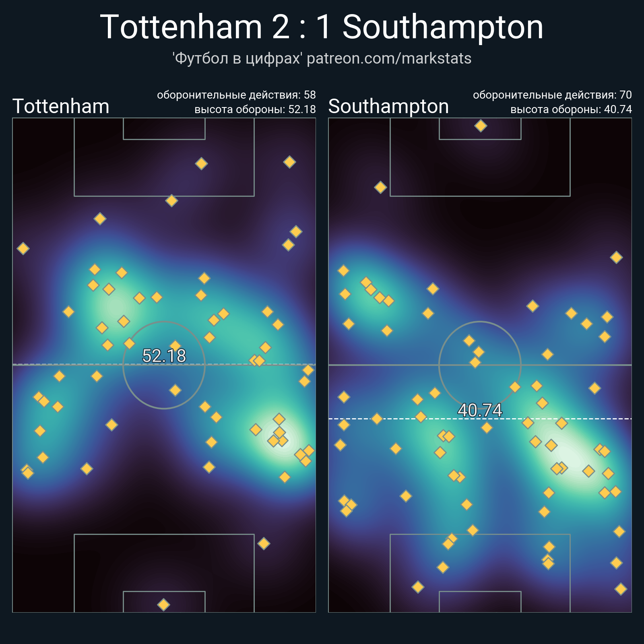This screenshot has height=644, width=644.
Task: Click the 52.18 defensive line label
Action: [164, 356]
